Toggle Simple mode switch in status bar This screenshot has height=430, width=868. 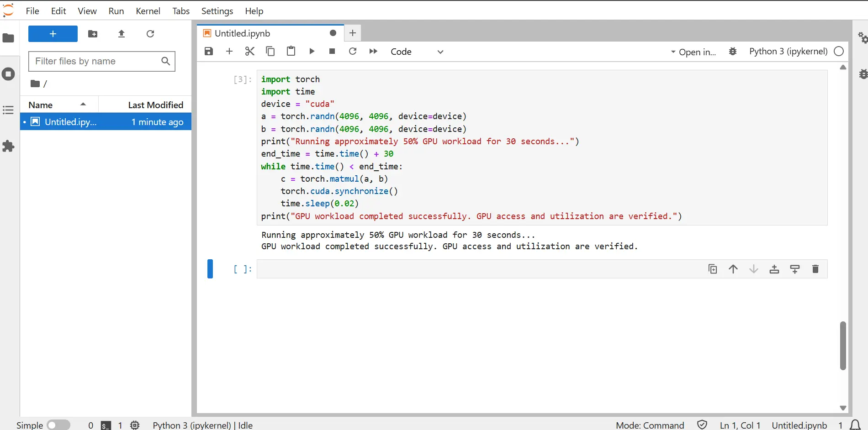point(58,425)
